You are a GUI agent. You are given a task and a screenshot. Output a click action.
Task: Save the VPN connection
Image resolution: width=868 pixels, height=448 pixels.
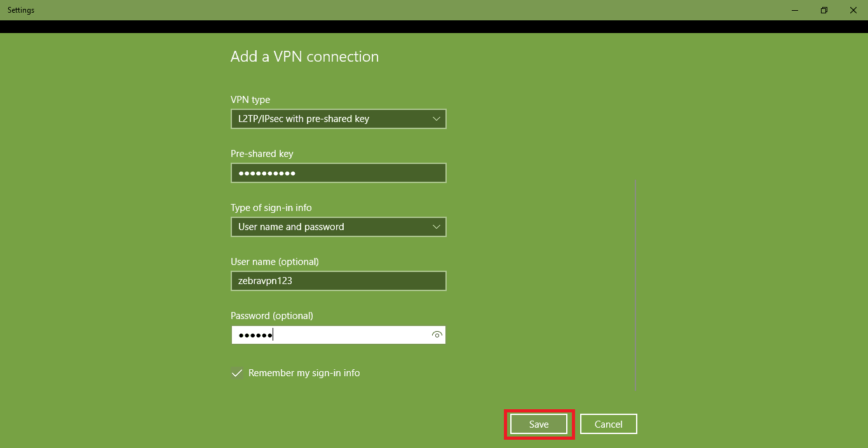pyautogui.click(x=538, y=424)
